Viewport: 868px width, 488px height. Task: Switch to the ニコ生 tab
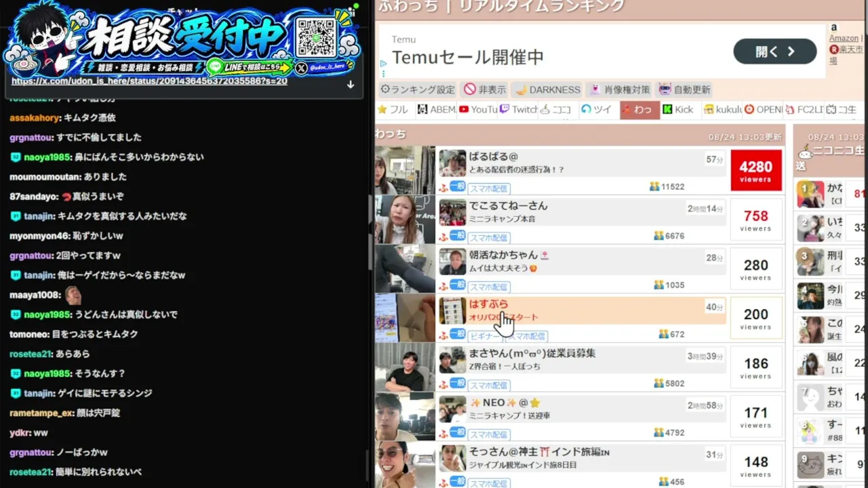(844, 110)
